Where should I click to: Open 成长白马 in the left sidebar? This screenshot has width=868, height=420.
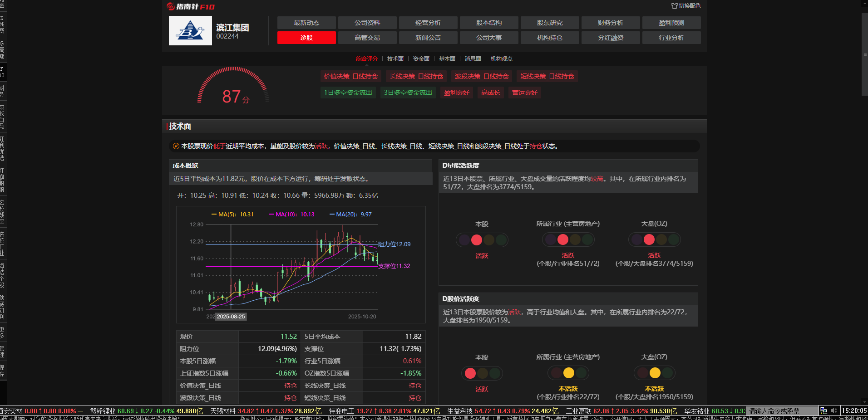click(2, 117)
